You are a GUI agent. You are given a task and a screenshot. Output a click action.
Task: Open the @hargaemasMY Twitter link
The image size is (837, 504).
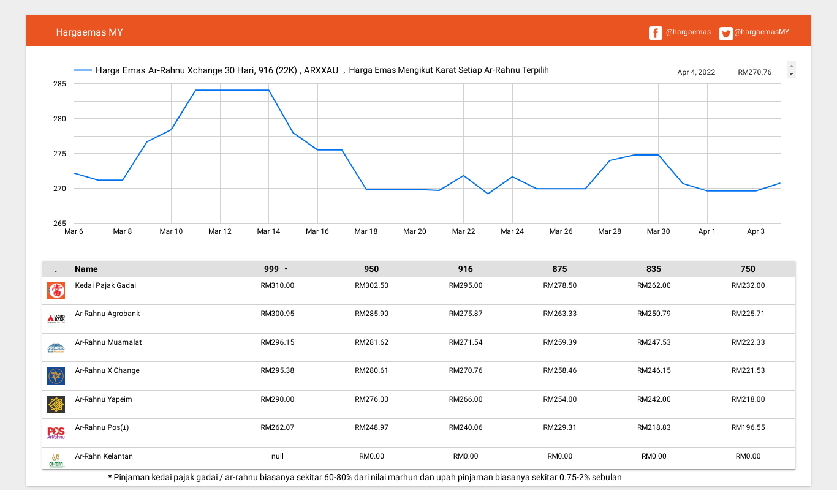coord(762,32)
